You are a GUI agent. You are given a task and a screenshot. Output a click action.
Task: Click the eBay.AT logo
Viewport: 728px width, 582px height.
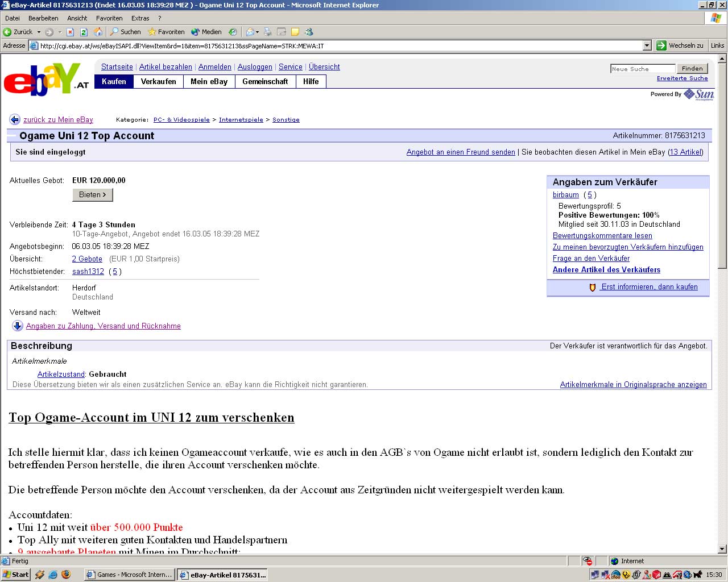47,79
